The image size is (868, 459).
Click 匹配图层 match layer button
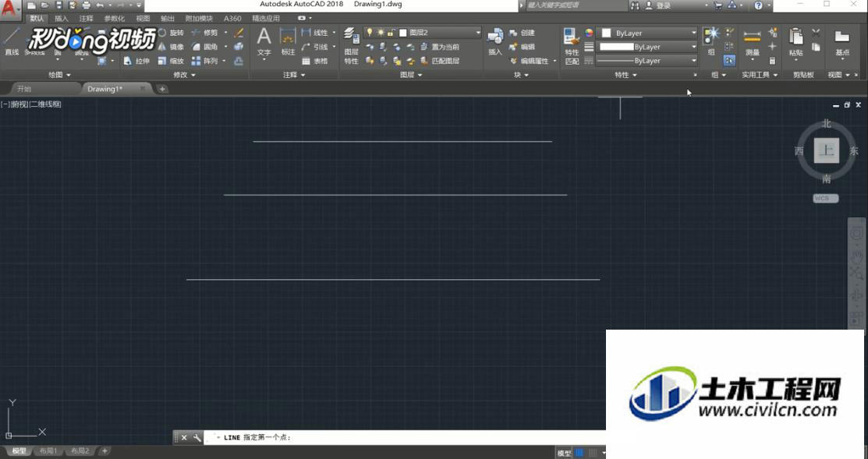[x=440, y=61]
